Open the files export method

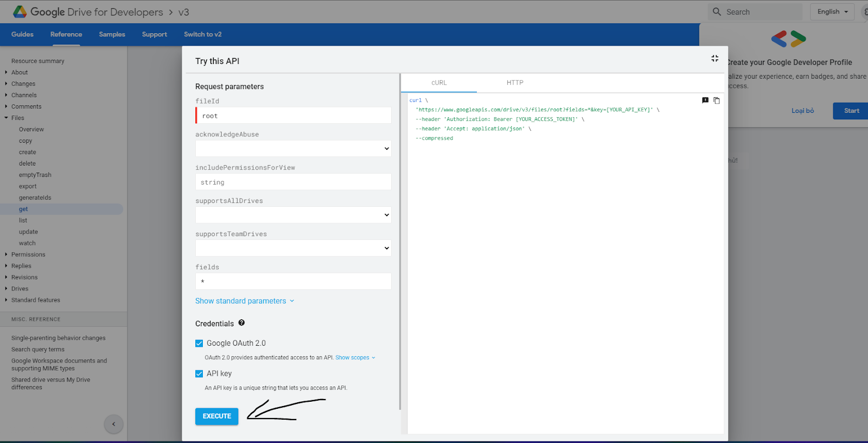(28, 186)
